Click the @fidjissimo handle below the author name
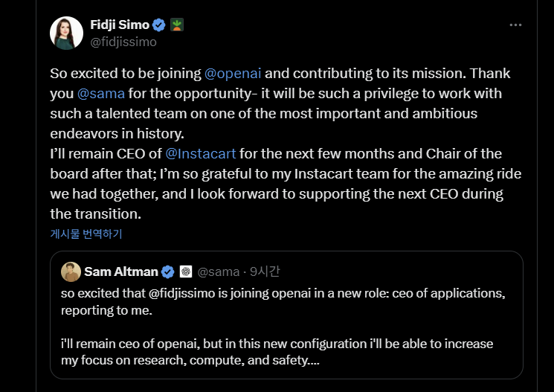The width and height of the screenshot is (554, 392). [x=123, y=42]
